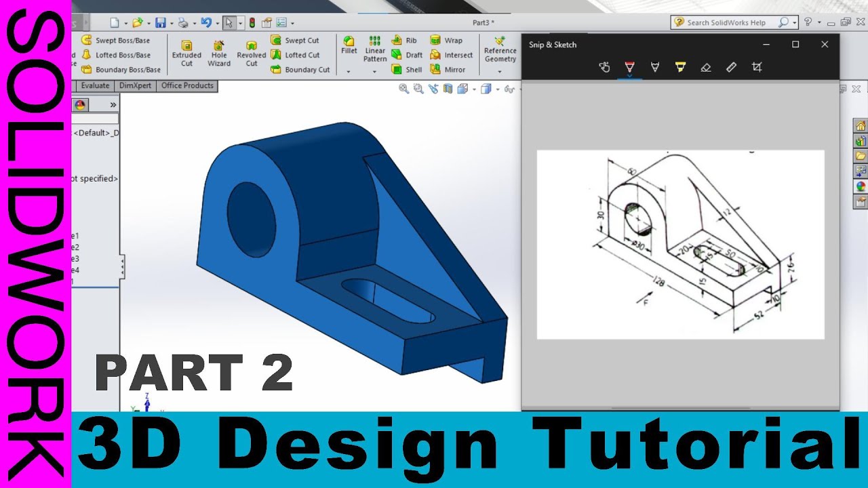Click the Save disk icon
868x488 pixels.
point(161,22)
